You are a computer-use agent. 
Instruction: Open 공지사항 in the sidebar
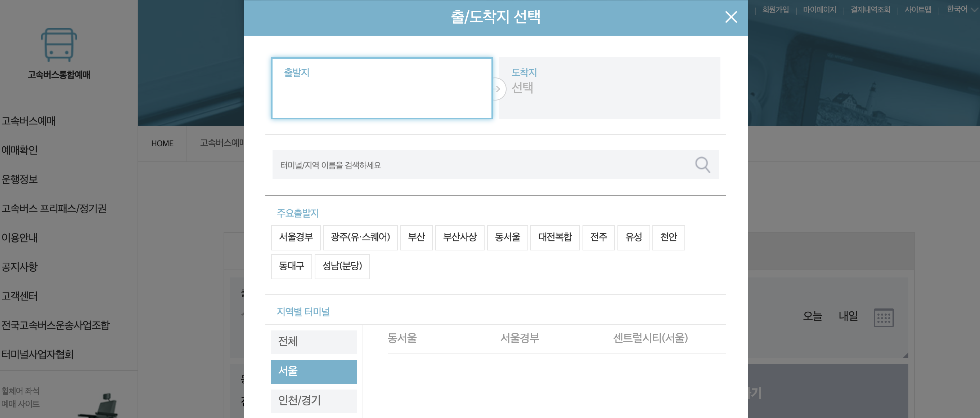click(x=19, y=267)
